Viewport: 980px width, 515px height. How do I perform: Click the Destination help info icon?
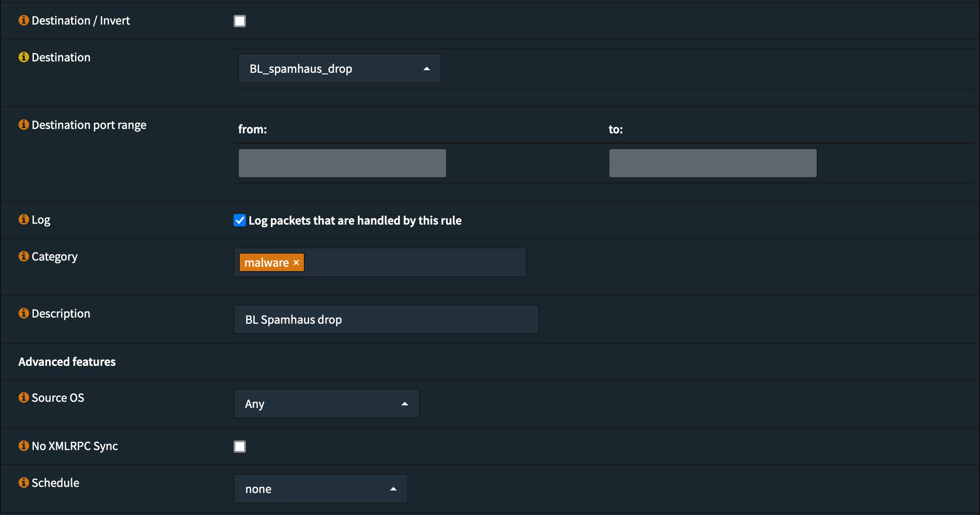[x=24, y=57]
